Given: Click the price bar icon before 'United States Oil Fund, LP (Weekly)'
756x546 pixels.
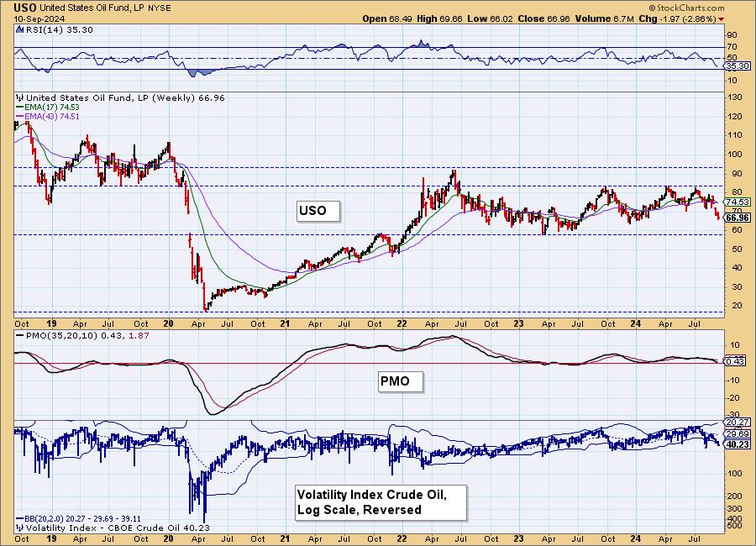Looking at the screenshot, I should tap(20, 98).
